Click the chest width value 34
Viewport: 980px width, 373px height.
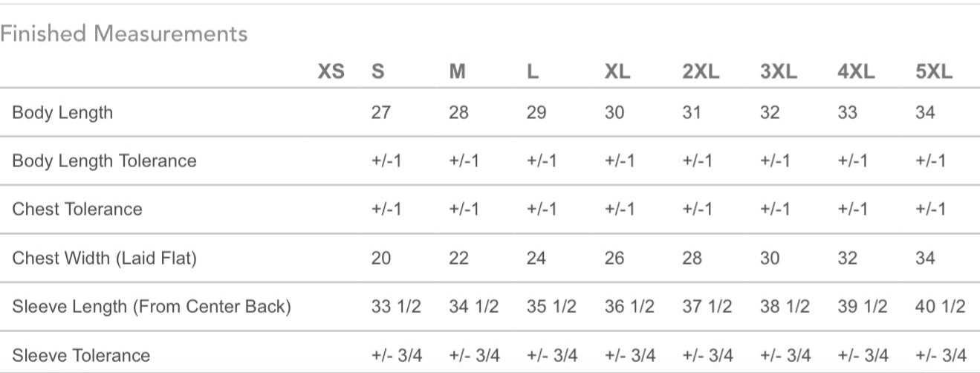(x=925, y=259)
